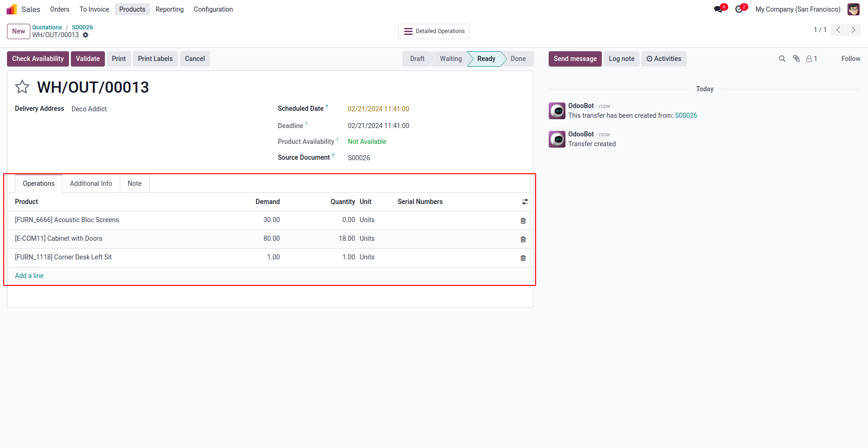Screen dimensions: 868x448
Task: Click the favorite star next to WH/OUT/00013
Action: coord(22,87)
